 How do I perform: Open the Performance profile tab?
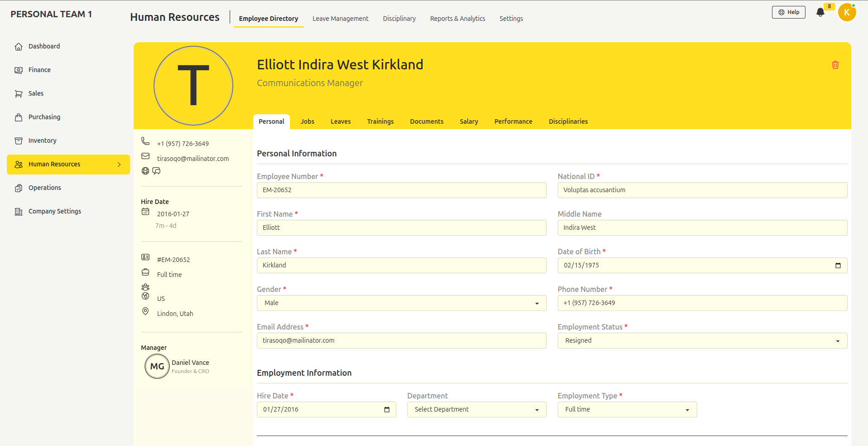(x=513, y=121)
